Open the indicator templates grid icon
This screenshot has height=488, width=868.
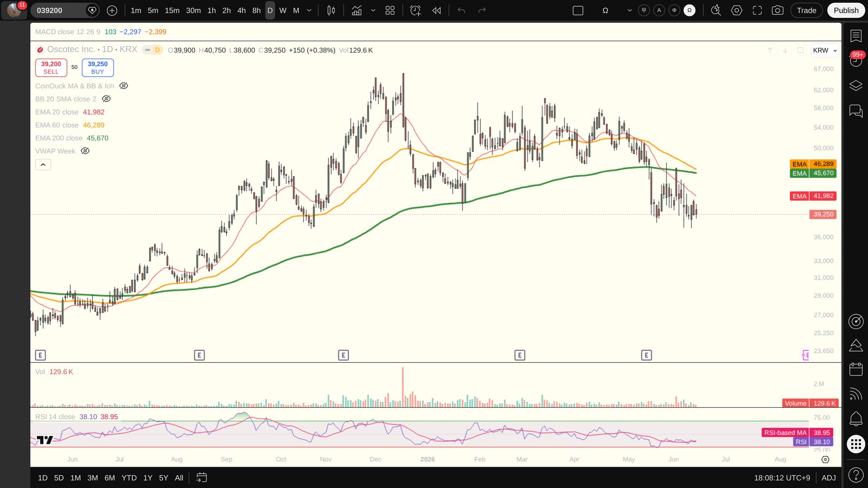tap(390, 10)
